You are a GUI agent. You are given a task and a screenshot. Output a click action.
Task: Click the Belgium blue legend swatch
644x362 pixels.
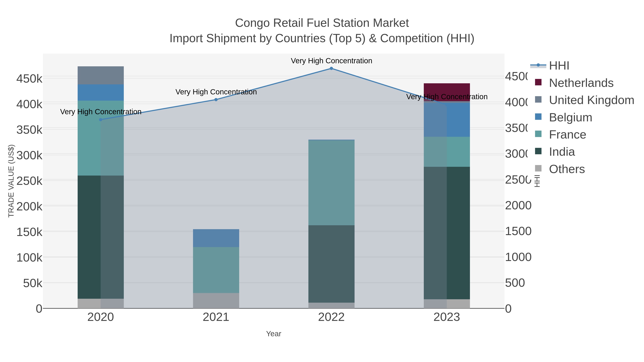(x=538, y=117)
